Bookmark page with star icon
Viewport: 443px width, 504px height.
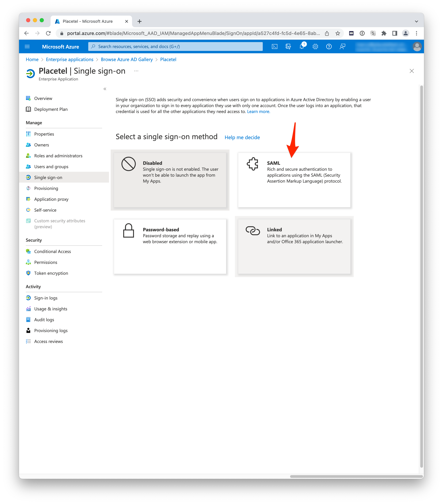338,33
